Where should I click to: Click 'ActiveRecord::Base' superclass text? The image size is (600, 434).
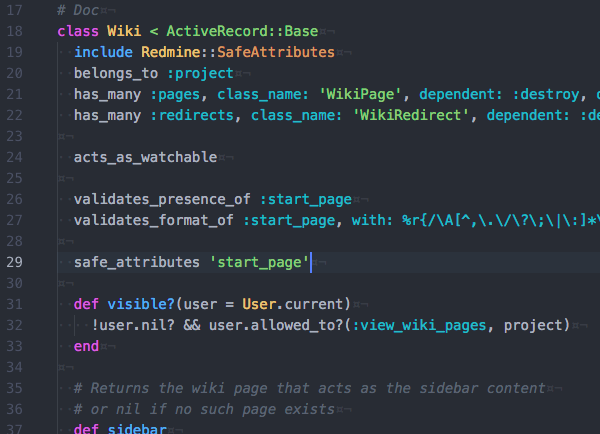tap(242, 31)
